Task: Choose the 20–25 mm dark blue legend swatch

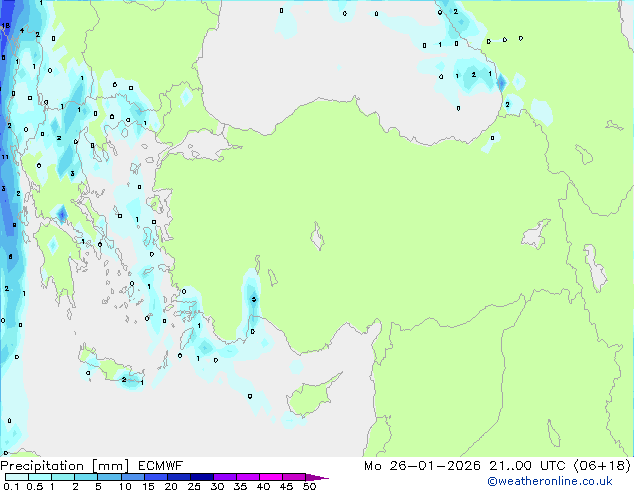Action: pos(178,477)
